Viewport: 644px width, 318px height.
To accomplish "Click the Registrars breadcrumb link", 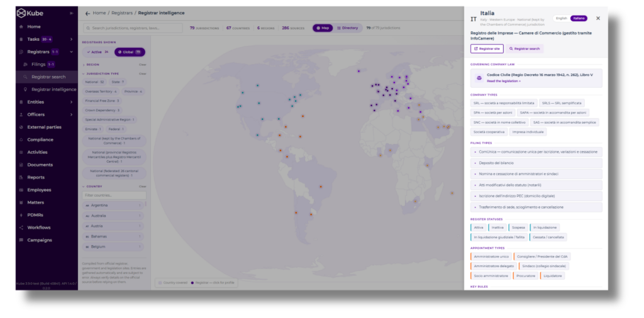I will pos(122,13).
